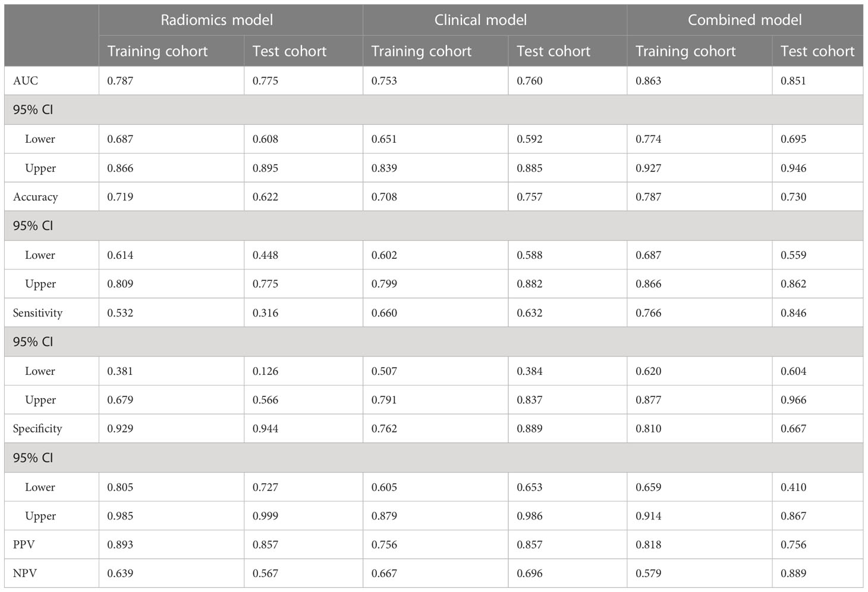Click Sensitivity lower bound 0.126
Viewport: 868px width, 592px height.
coord(265,371)
